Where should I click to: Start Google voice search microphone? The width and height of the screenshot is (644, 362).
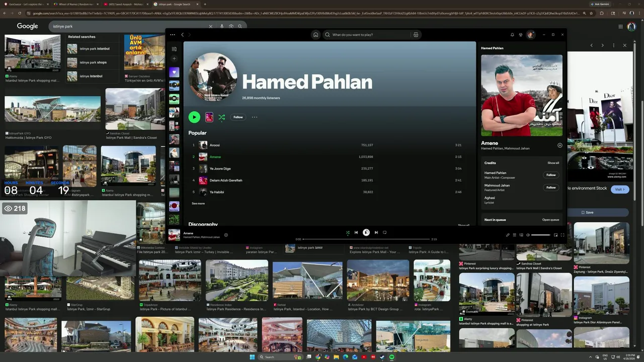[x=222, y=26]
